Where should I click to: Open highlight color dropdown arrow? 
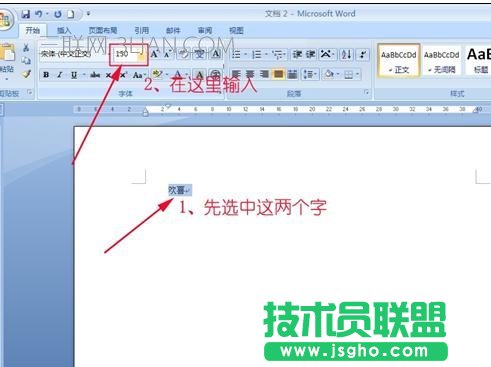(166, 74)
